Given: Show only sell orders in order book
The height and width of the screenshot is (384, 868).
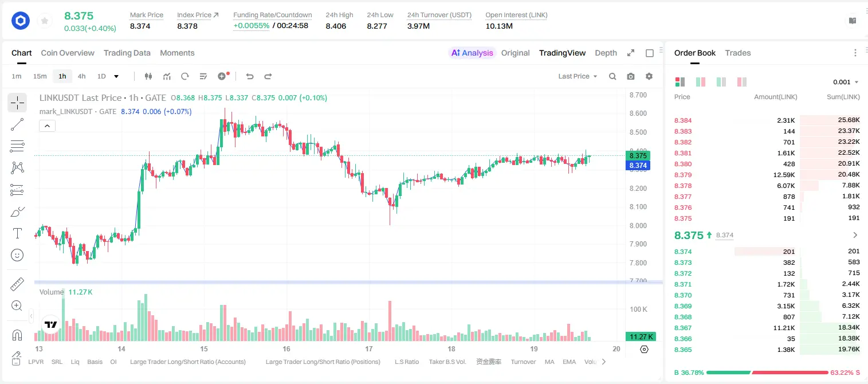Looking at the screenshot, I should [x=741, y=82].
